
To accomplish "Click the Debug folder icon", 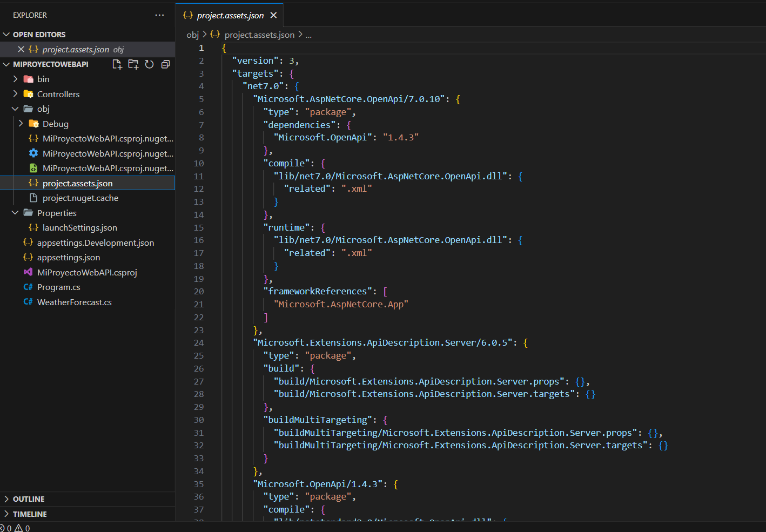I will coord(33,124).
